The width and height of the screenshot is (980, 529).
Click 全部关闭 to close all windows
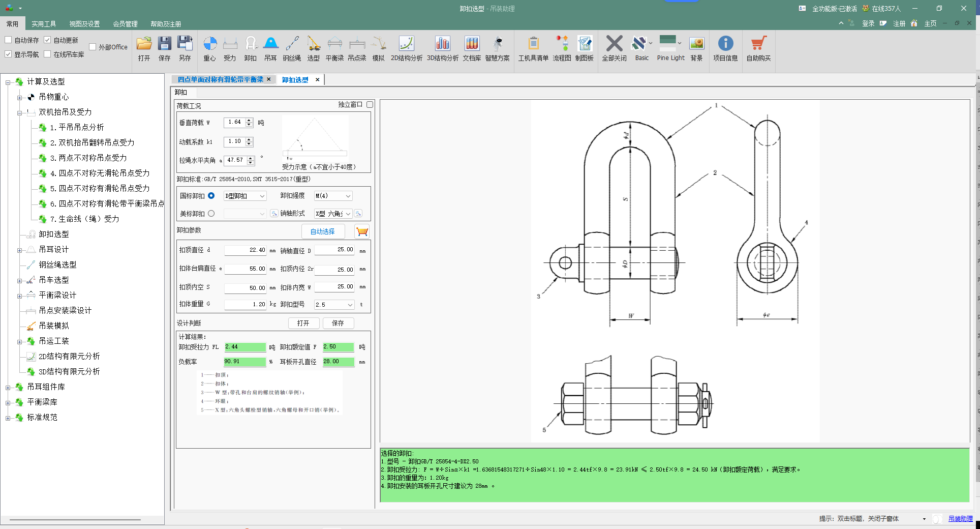click(x=615, y=49)
